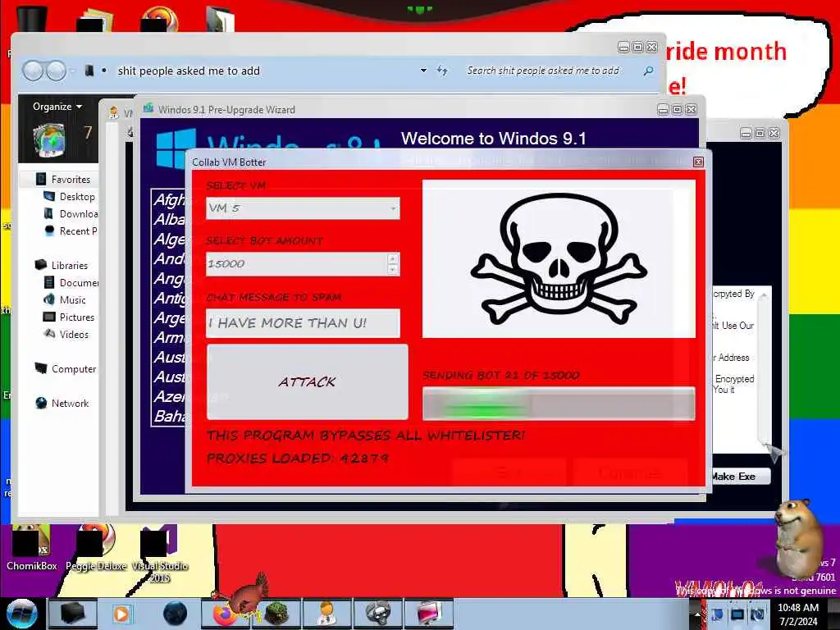Decrease the bot amount stepper down arrow
Screen dimensions: 840x630
393,269
